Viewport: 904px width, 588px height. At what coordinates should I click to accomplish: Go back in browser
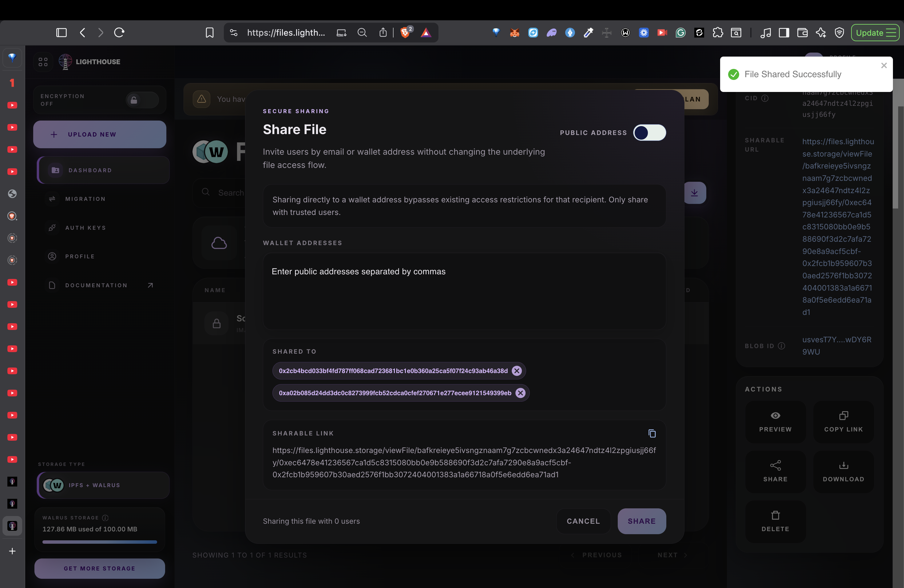pos(82,33)
